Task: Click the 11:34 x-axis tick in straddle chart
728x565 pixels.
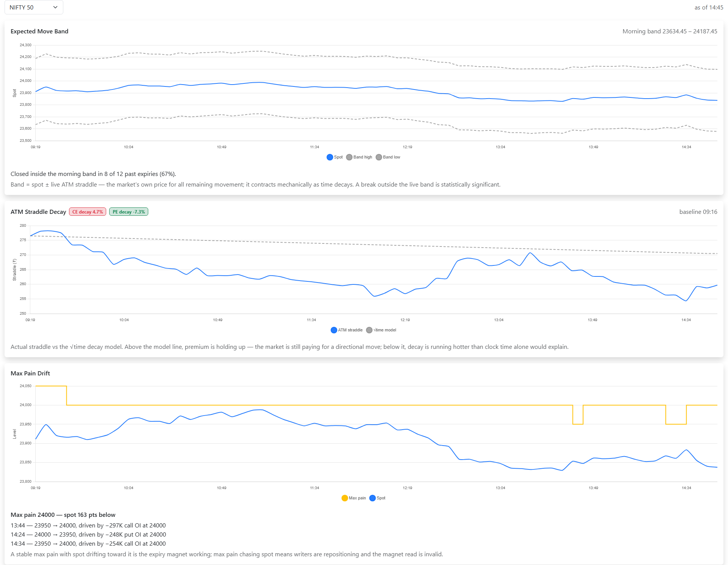Action: click(x=311, y=320)
